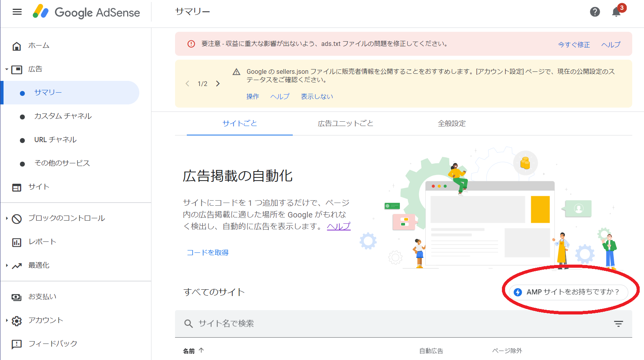This screenshot has height=360, width=644.
Task: Open the hamburger main menu
Action: click(x=17, y=12)
